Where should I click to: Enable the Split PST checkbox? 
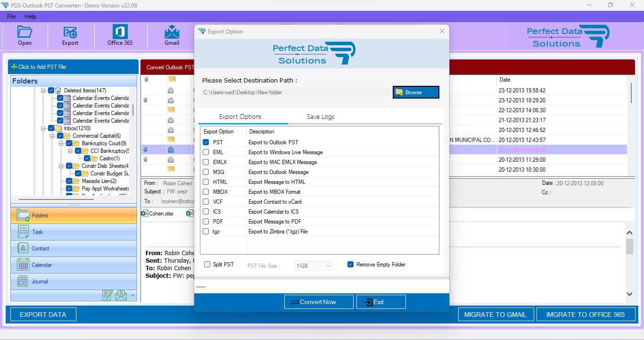coord(207,265)
